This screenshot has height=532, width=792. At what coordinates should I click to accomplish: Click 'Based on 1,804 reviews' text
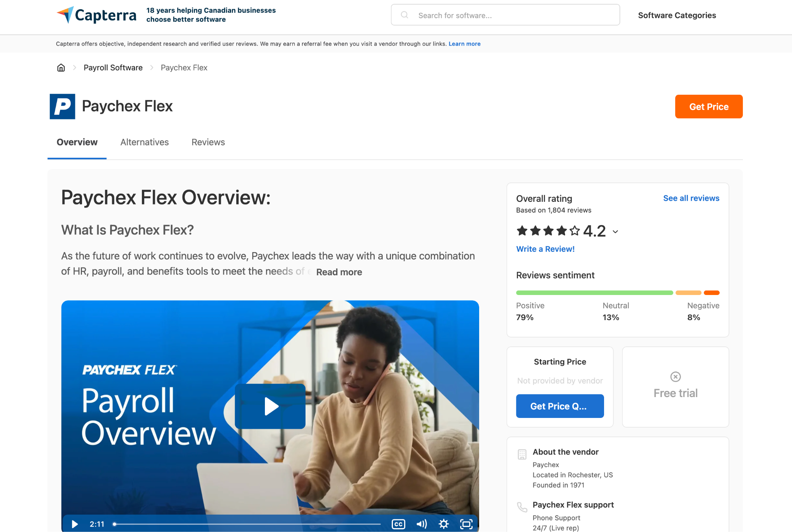tap(554, 210)
